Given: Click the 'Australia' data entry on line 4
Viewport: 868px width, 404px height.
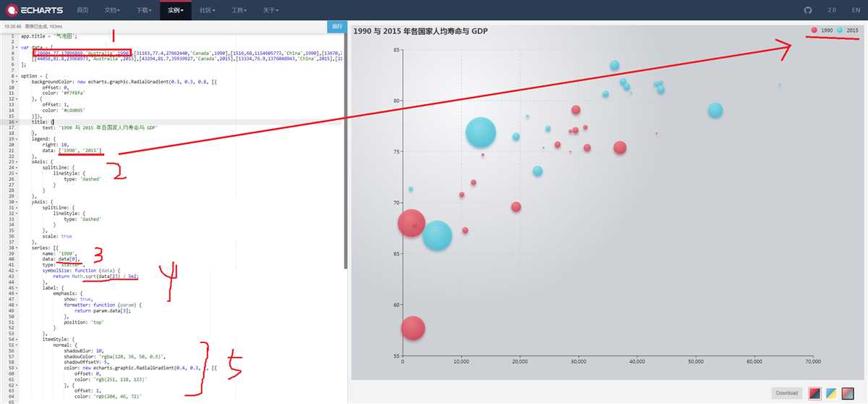Looking at the screenshot, I should [x=83, y=53].
